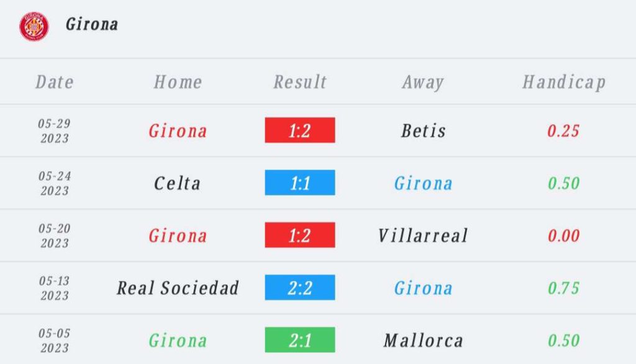636x364 pixels.
Task: Click the Girona club crest logo
Action: click(34, 26)
